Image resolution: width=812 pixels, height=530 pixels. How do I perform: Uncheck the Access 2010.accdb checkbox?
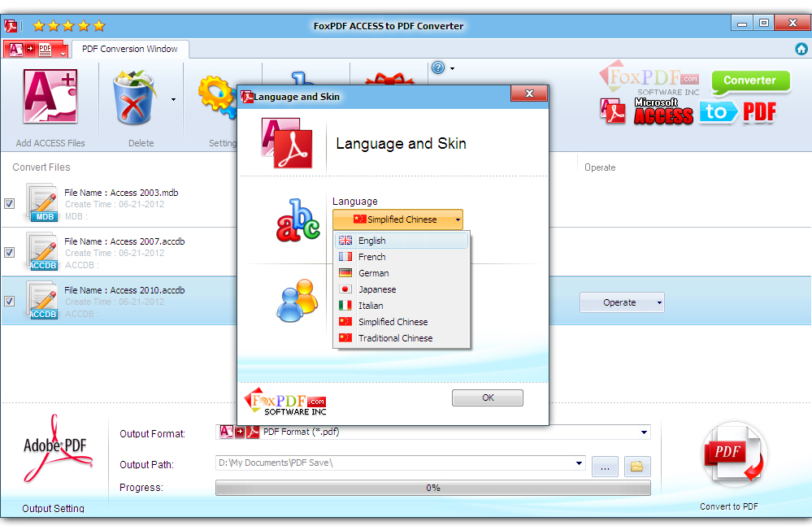[x=9, y=301]
